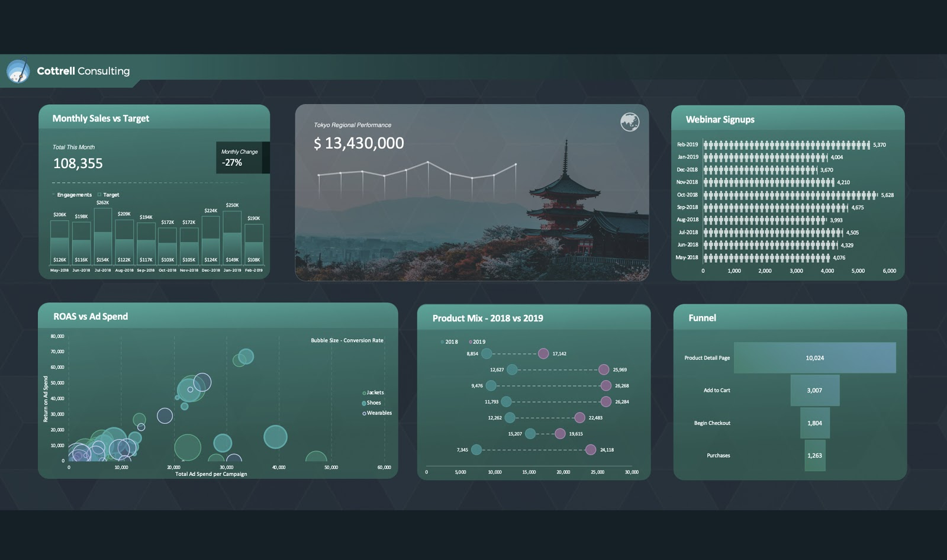This screenshot has width=947, height=560.
Task: Click the 2018 legend dot
Action: coord(442,342)
